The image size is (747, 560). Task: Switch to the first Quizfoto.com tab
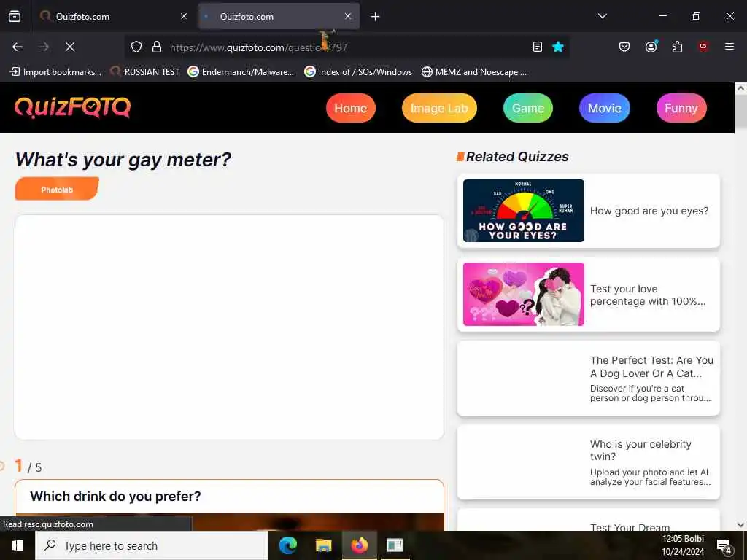(x=115, y=17)
